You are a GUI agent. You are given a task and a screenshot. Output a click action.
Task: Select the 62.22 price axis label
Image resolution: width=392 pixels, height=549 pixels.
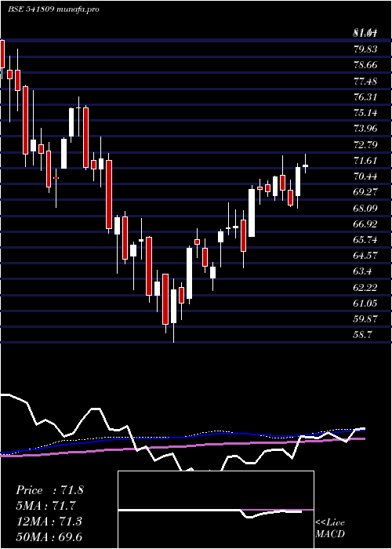[x=365, y=288]
